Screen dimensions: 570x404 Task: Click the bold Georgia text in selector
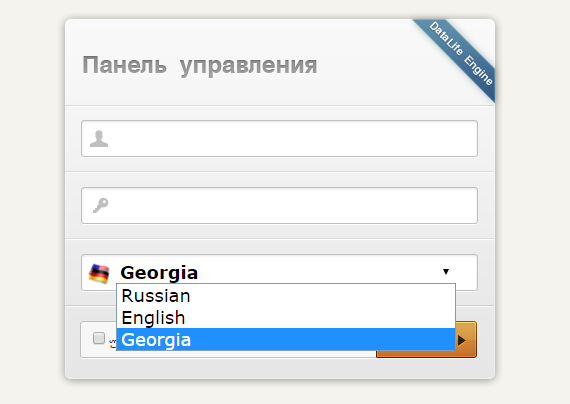159,273
